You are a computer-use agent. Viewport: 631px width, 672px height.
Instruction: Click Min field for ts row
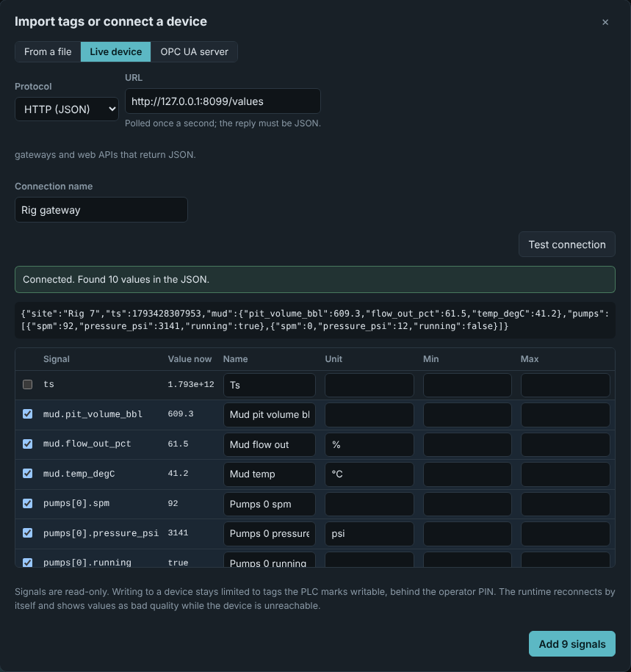coord(467,385)
